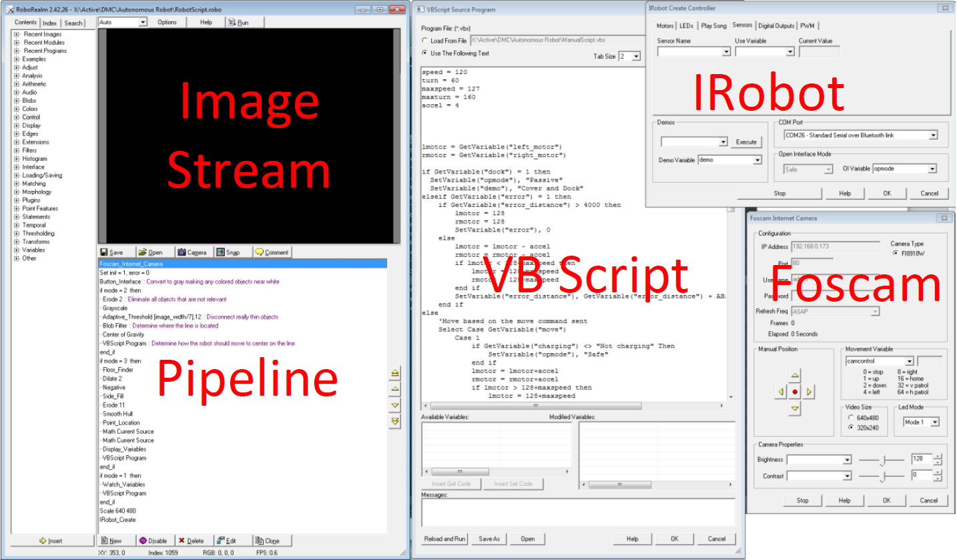The width and height of the screenshot is (957, 560).
Task: Move Foscam camera left with arrow
Action: 781,392
